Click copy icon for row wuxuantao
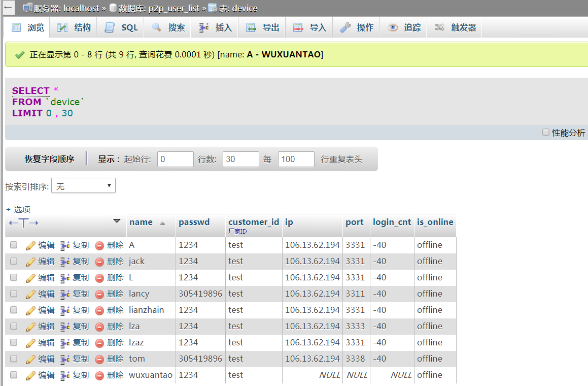The height and width of the screenshot is (386, 588). coord(65,375)
